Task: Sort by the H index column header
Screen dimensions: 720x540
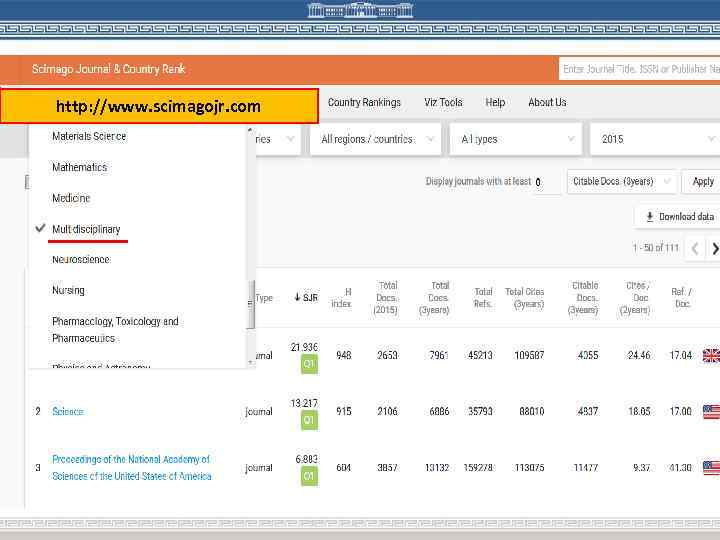Action: pos(342,298)
